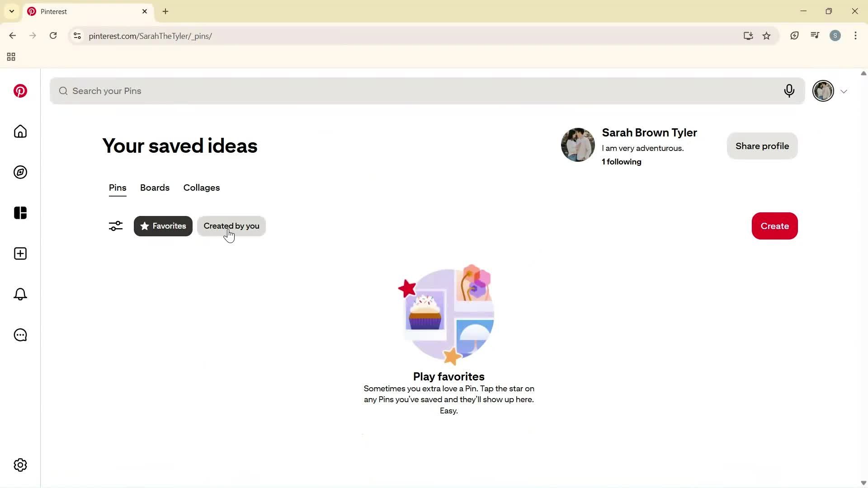Image resolution: width=868 pixels, height=488 pixels.
Task: Bookmark this page via the star icon
Action: pyautogui.click(x=767, y=36)
